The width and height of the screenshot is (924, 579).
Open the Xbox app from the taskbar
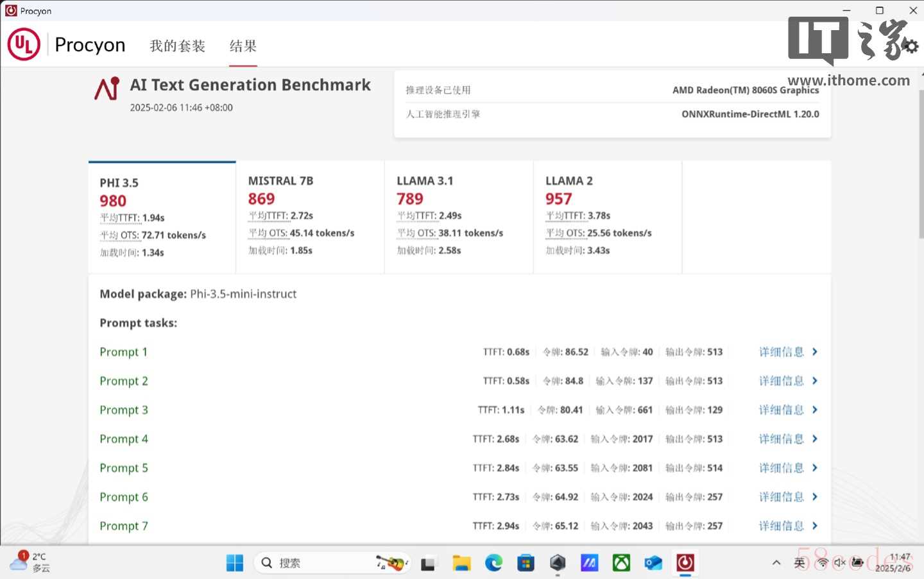click(621, 563)
